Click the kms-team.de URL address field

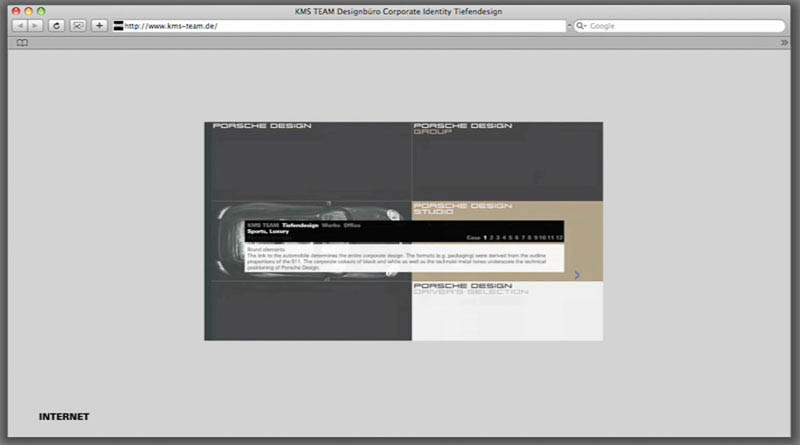point(339,26)
